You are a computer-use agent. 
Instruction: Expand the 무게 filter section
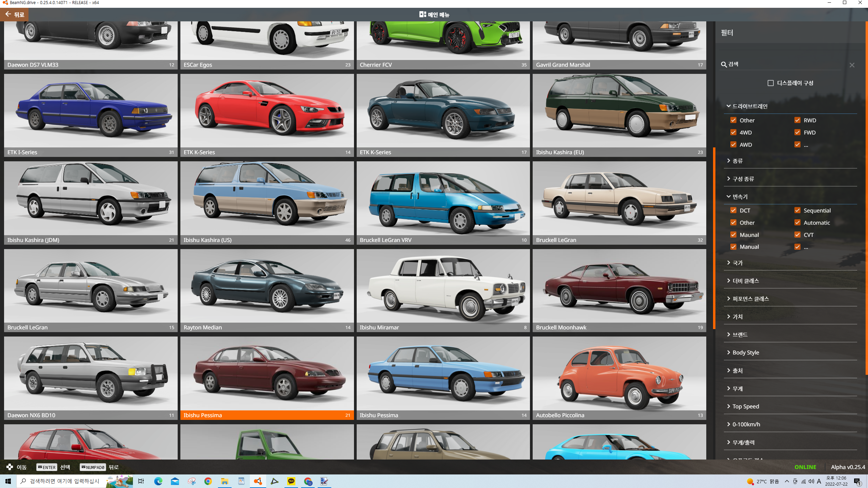(790, 388)
